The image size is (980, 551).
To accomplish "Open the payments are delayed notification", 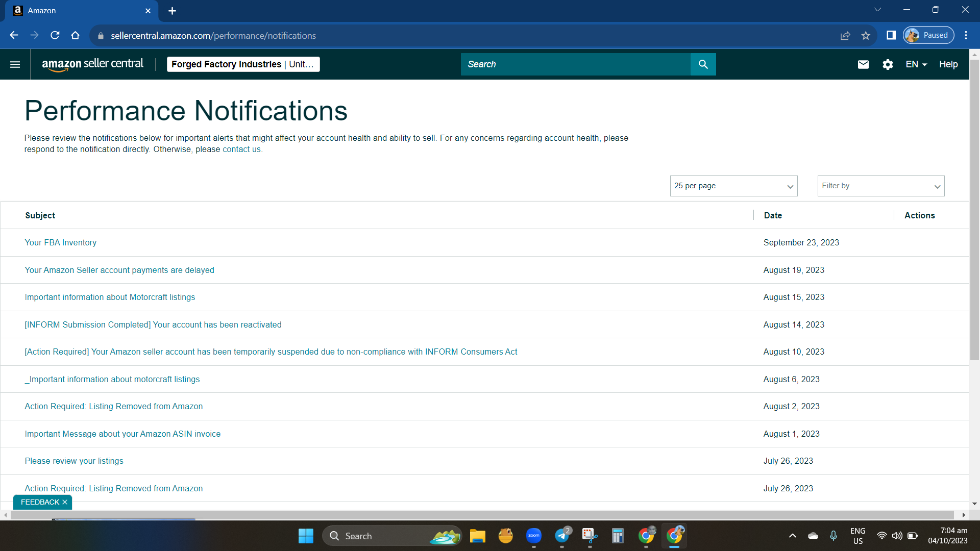I will (119, 270).
